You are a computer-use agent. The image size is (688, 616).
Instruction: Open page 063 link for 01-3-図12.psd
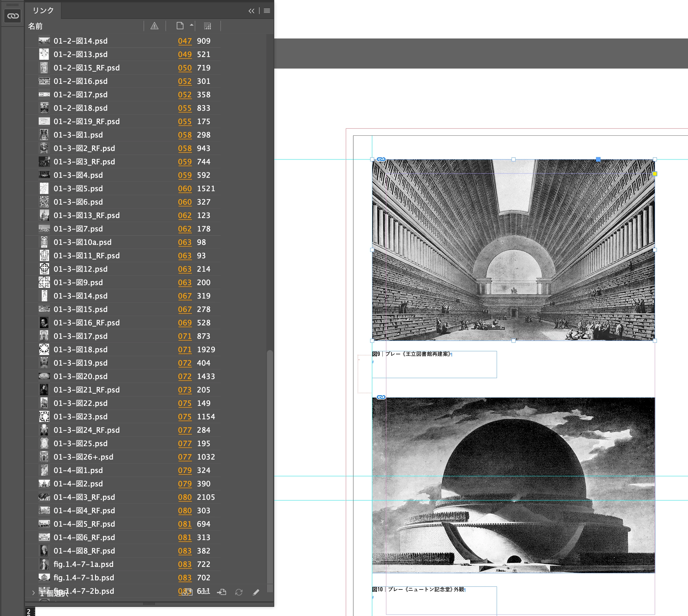point(185,269)
